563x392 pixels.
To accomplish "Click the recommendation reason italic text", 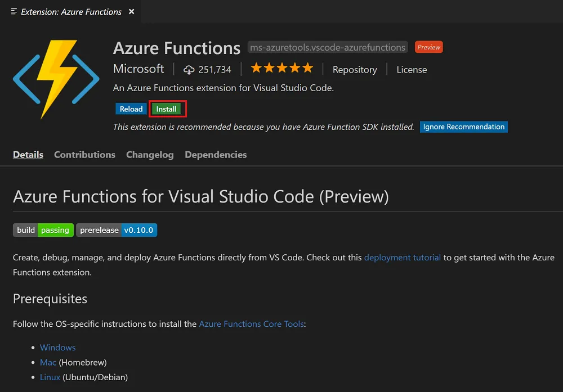I will pyautogui.click(x=263, y=127).
